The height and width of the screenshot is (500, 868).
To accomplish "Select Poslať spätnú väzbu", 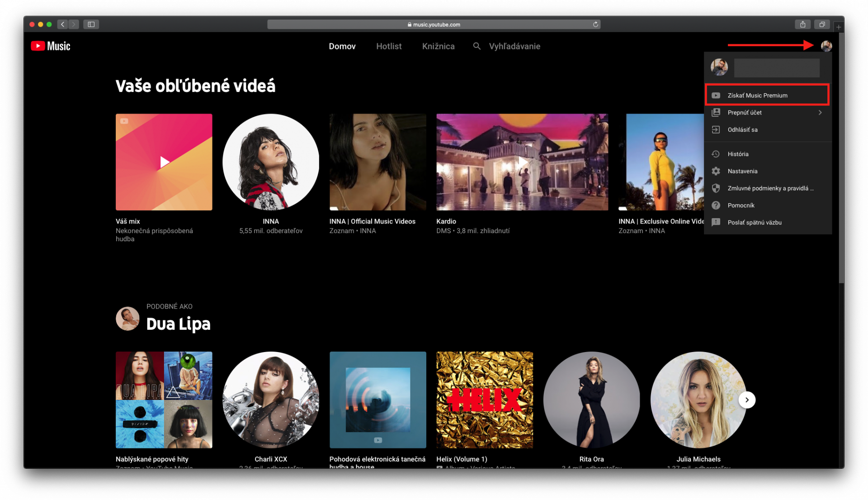I will 767,223.
